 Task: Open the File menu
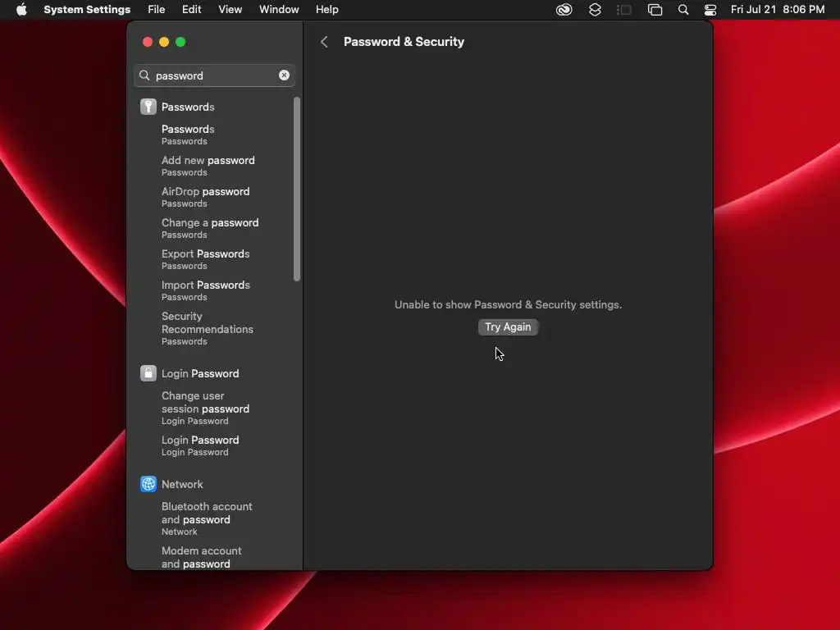click(157, 10)
